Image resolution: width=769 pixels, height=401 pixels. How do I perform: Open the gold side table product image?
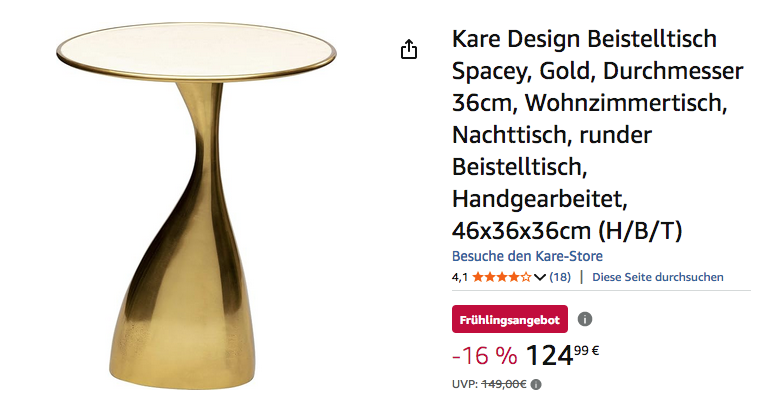[196, 206]
